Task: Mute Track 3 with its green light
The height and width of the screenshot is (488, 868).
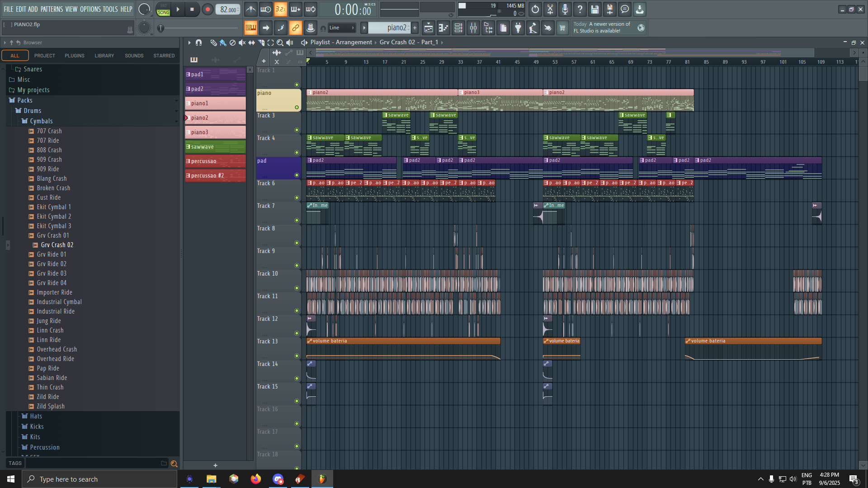Action: (297, 130)
